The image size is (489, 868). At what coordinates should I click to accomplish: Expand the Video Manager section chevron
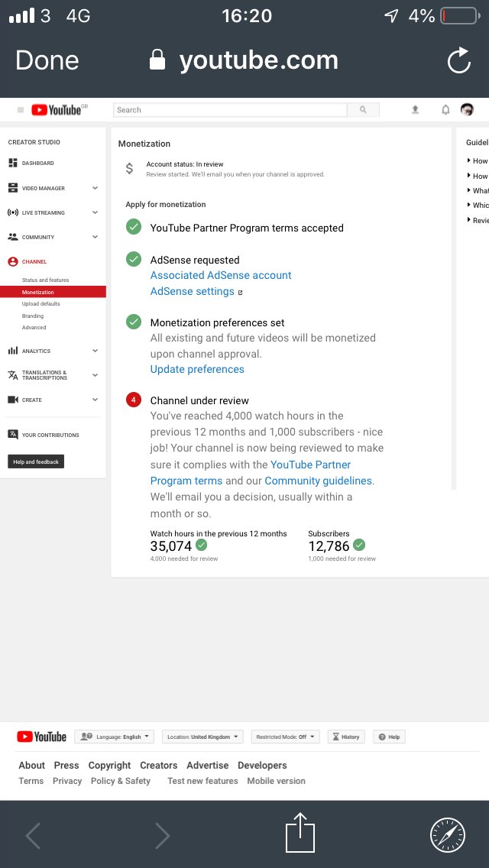96,188
